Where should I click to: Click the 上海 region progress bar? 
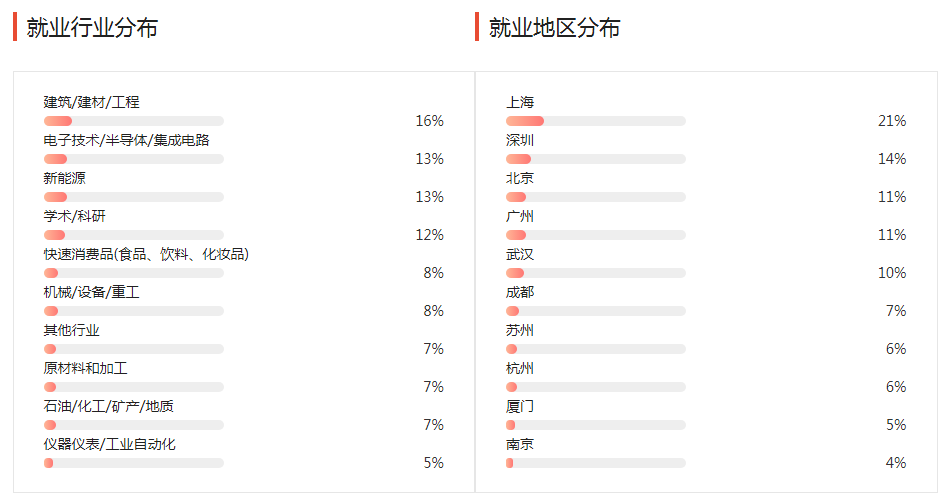(595, 121)
